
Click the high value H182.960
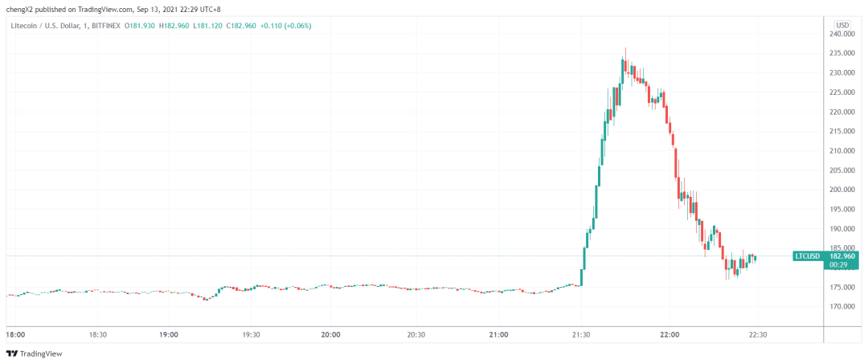[174, 26]
